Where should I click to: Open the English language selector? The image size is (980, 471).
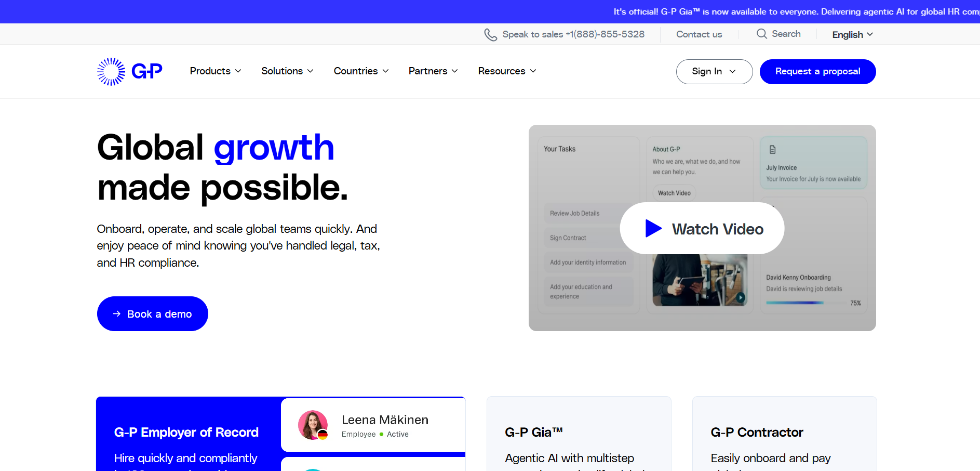pyautogui.click(x=853, y=35)
